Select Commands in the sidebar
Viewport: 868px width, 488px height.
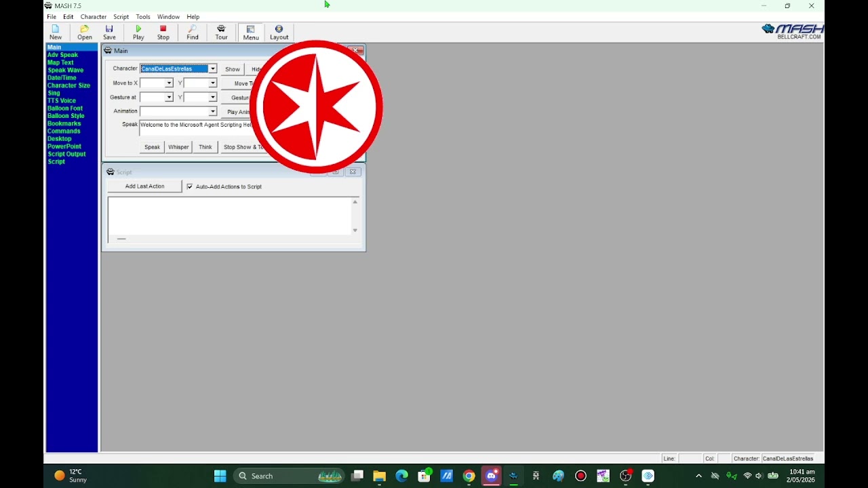coord(64,131)
